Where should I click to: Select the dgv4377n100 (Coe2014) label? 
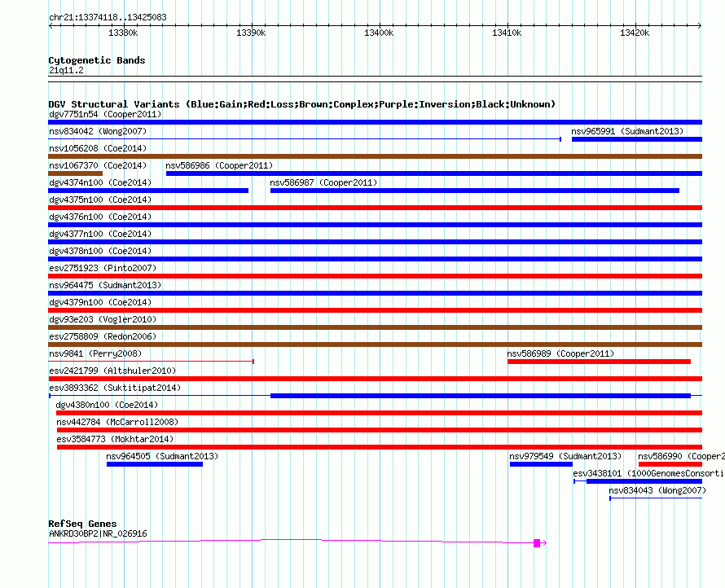click(x=100, y=234)
